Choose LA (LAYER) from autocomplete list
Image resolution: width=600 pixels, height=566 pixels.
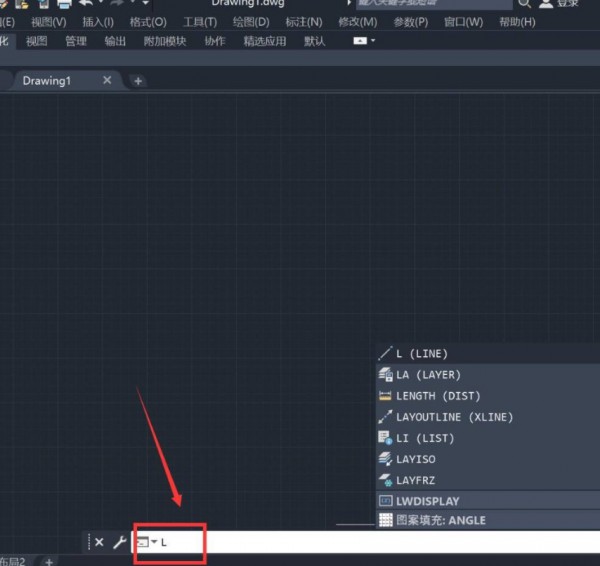tap(428, 375)
